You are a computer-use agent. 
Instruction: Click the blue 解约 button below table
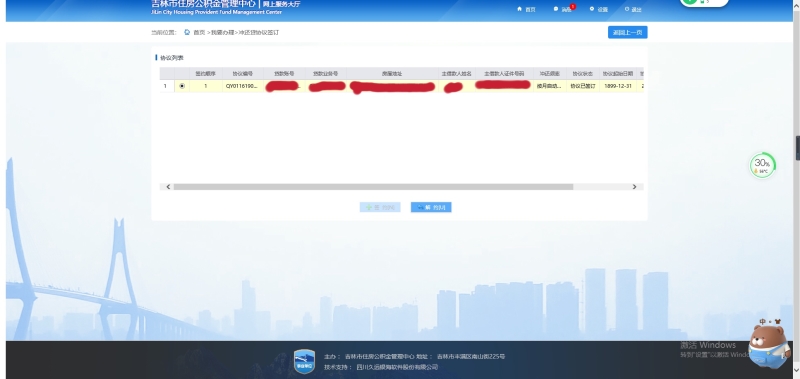point(431,207)
